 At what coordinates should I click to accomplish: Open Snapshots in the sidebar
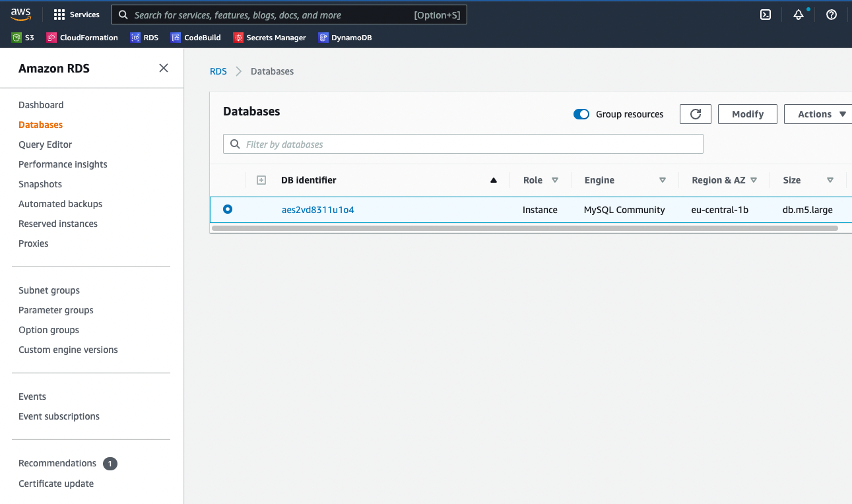(40, 184)
